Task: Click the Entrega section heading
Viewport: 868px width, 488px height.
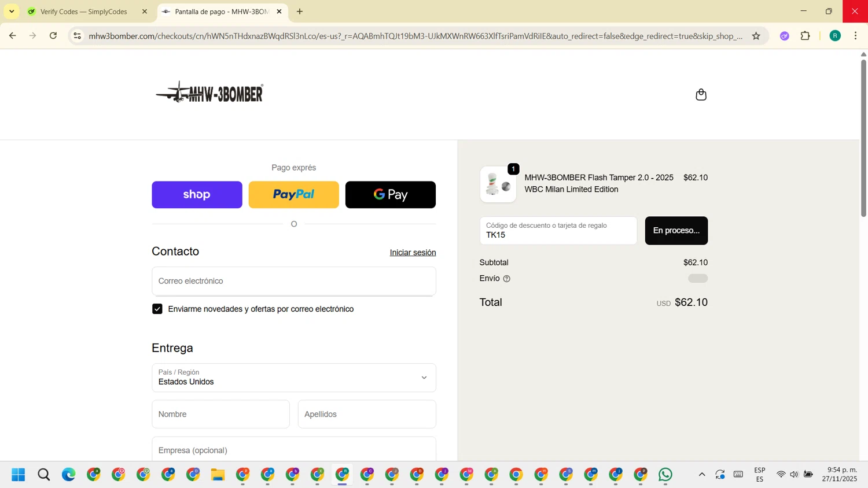Action: pos(172,348)
